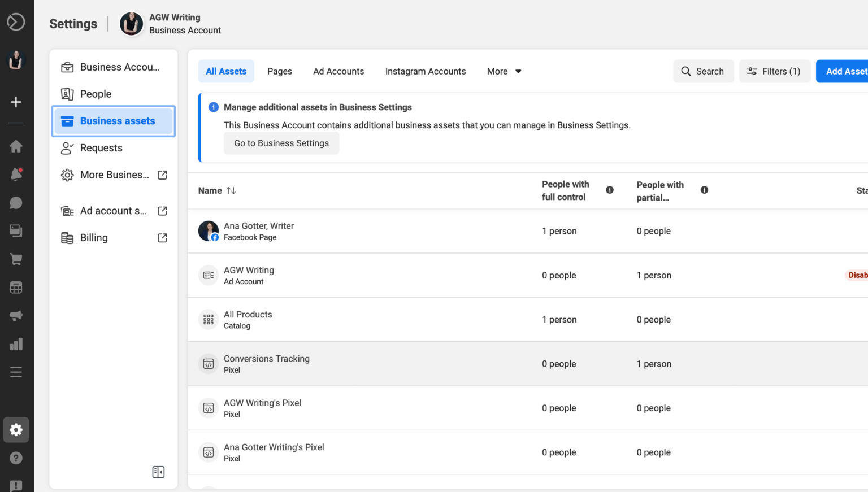Open Commerce using the shopping cart icon
The width and height of the screenshot is (868, 492).
(16, 259)
